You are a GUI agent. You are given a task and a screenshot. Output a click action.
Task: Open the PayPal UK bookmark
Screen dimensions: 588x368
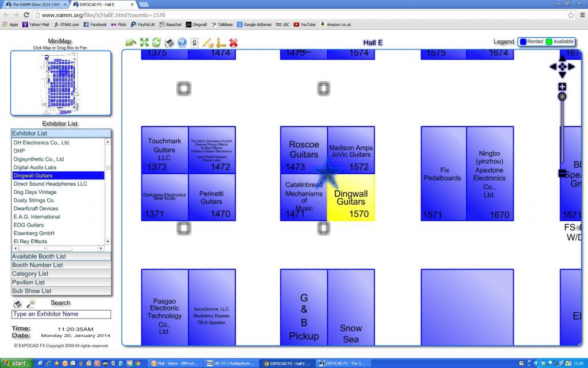[142, 24]
